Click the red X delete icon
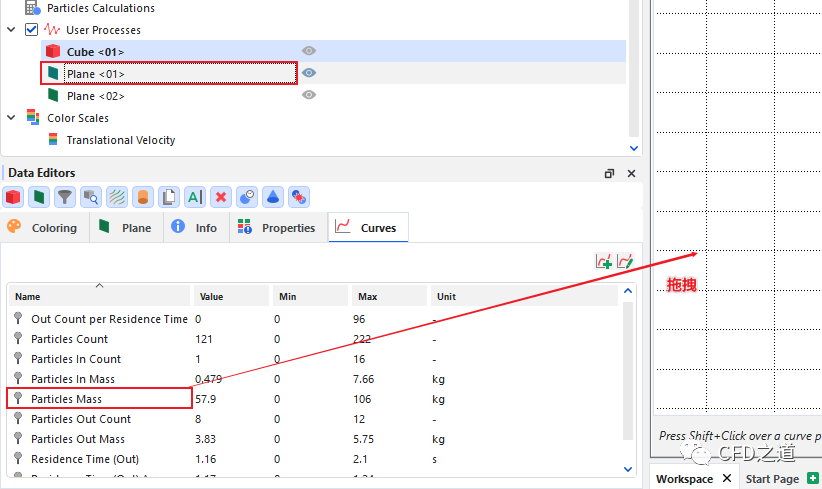The height and width of the screenshot is (489, 822). point(221,197)
